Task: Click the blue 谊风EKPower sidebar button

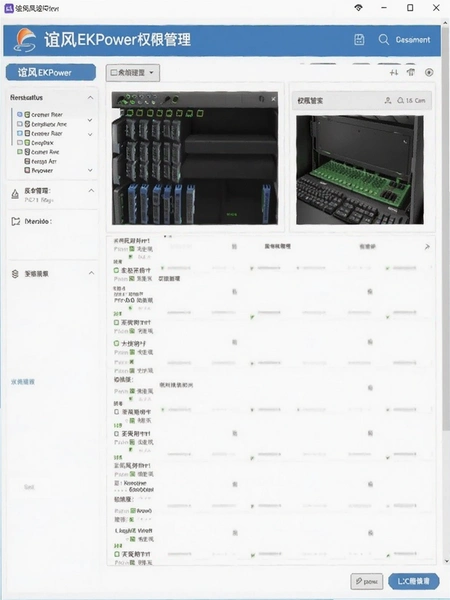Action: coord(51,72)
